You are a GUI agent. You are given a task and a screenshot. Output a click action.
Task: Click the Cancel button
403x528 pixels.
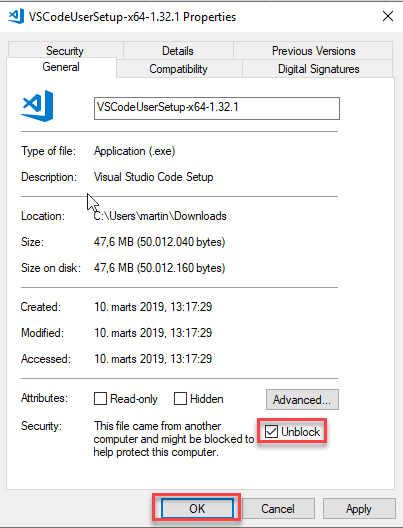(278, 508)
